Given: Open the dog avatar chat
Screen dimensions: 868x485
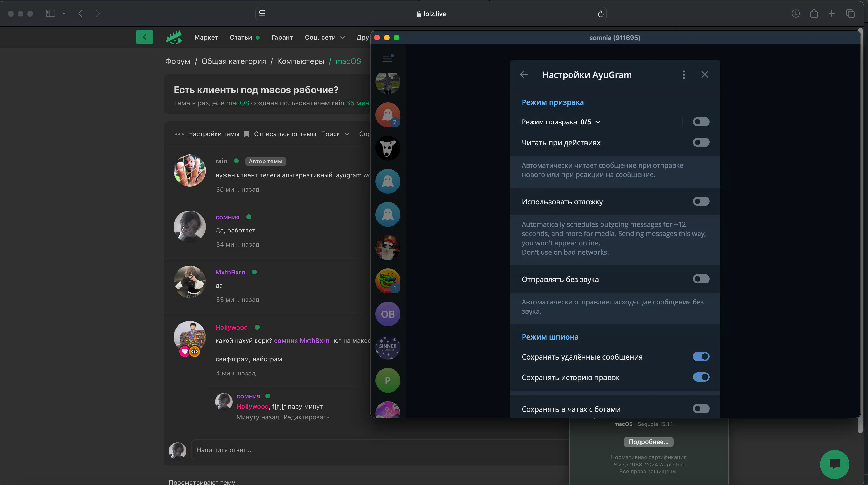Looking at the screenshot, I should pyautogui.click(x=387, y=148).
